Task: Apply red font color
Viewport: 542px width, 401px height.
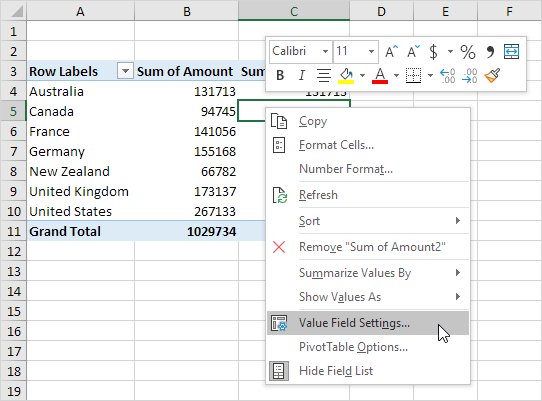Action: [380, 75]
